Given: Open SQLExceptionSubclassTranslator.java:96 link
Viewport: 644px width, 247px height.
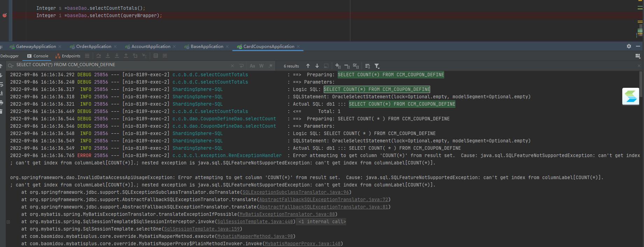Looking at the screenshot, I should (x=296, y=192).
